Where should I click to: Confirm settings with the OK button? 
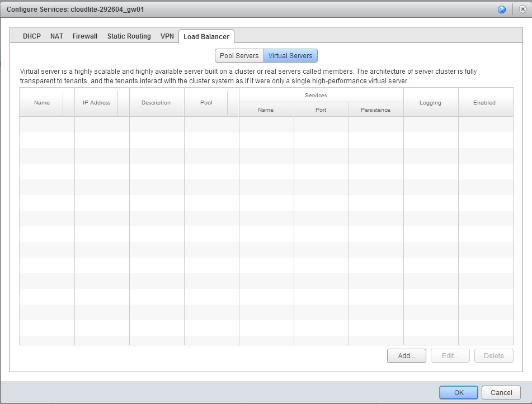(x=458, y=392)
